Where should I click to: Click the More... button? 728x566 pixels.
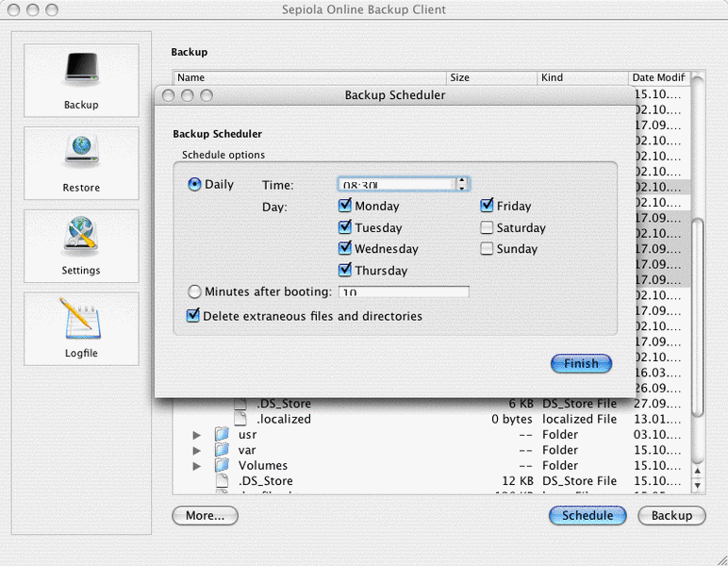pyautogui.click(x=206, y=515)
